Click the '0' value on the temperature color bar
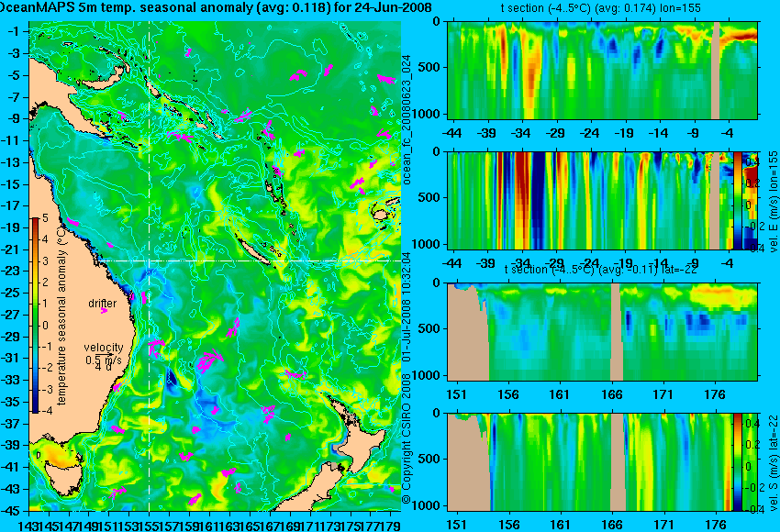 [x=45, y=326]
